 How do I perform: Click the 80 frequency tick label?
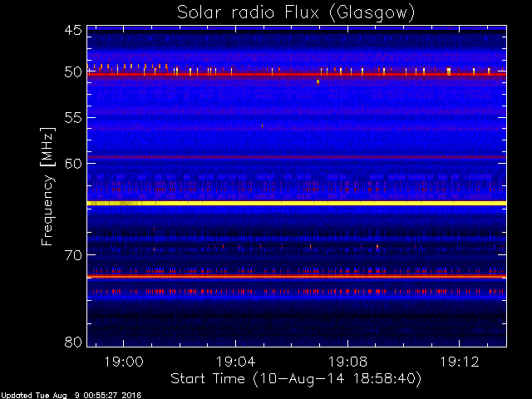(73, 342)
